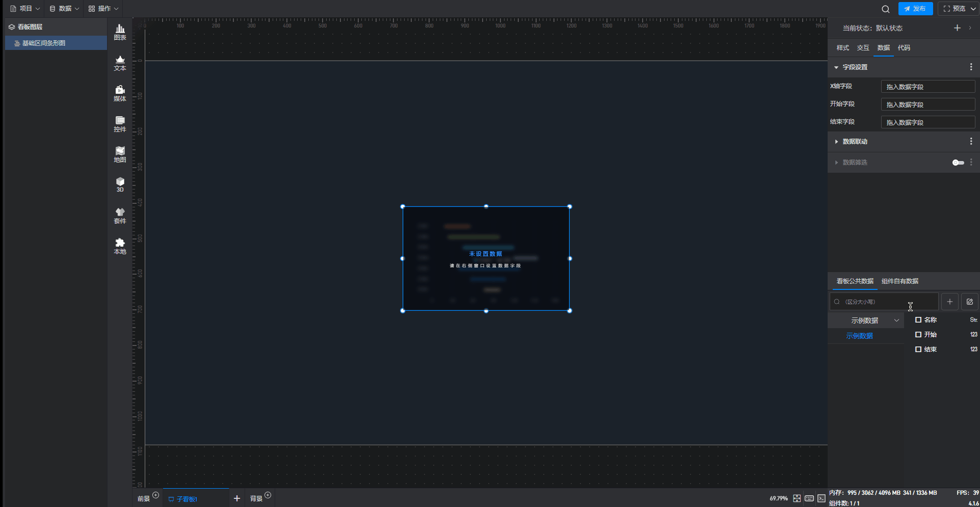The width and height of the screenshot is (980, 507).
Task: Check the 结束 field checkbox
Action: pyautogui.click(x=918, y=350)
